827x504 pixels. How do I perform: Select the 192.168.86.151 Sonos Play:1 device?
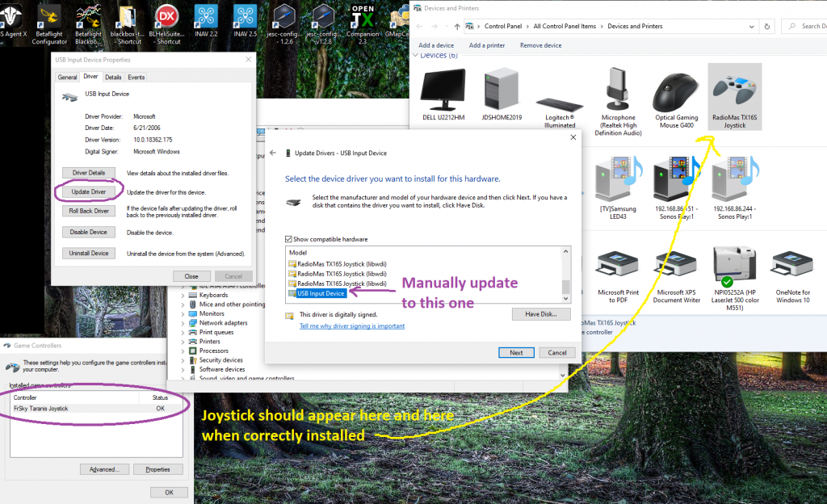pos(677,187)
